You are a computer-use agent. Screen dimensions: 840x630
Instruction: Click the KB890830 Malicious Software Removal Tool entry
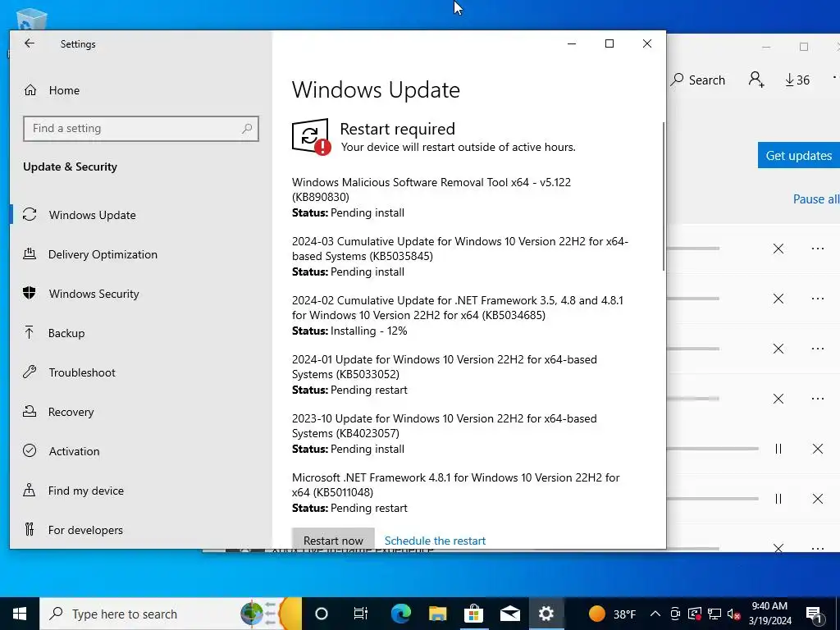(431, 197)
